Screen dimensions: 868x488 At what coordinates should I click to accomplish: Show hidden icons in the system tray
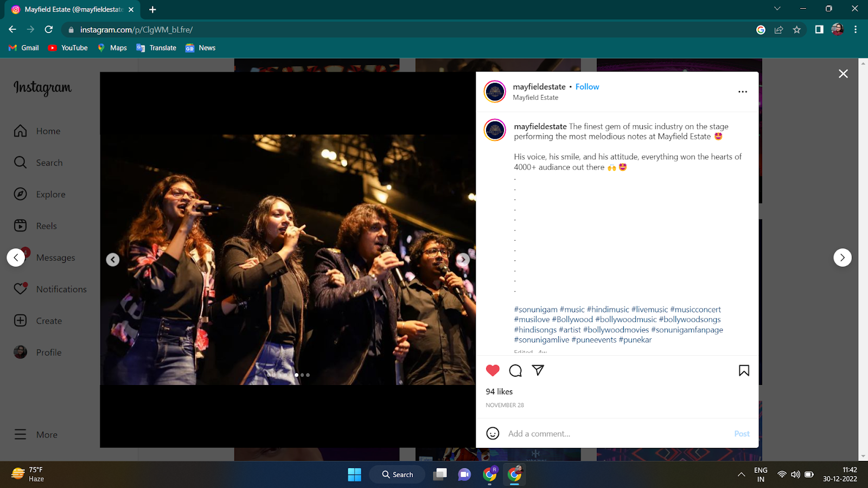pyautogui.click(x=741, y=474)
